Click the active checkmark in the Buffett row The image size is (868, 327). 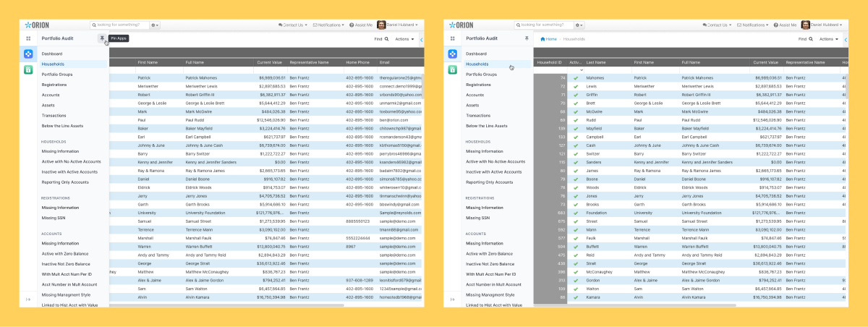click(x=576, y=246)
